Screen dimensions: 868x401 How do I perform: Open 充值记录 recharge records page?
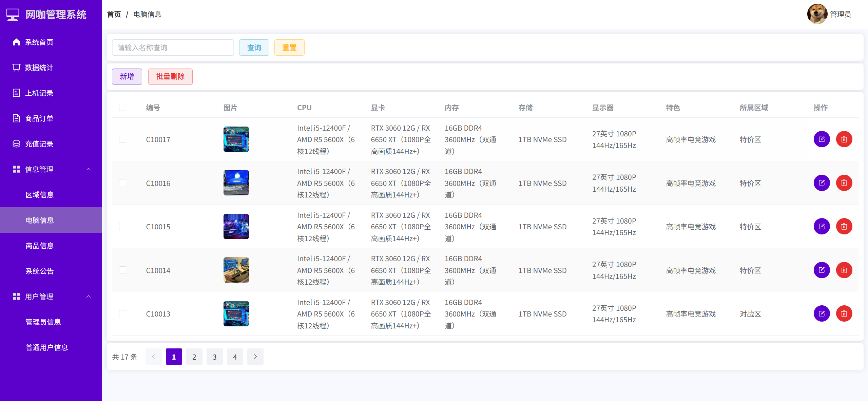tap(39, 144)
